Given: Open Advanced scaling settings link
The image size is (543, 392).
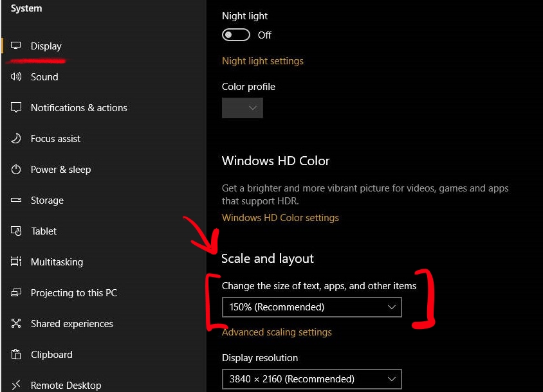Looking at the screenshot, I should (277, 332).
